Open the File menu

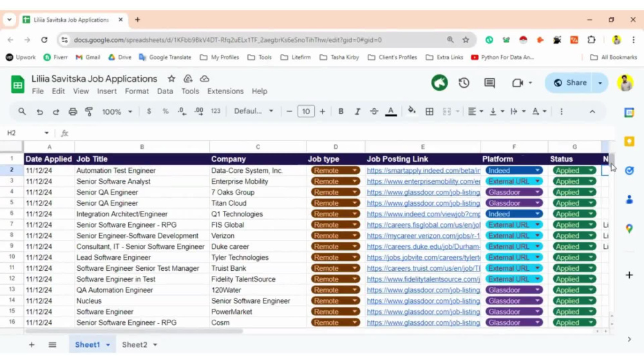[37, 92]
